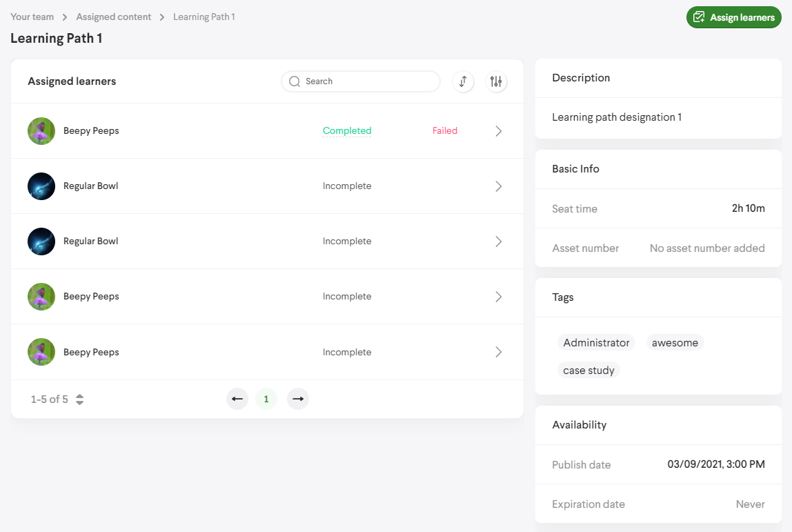Image resolution: width=792 pixels, height=532 pixels.
Task: Open first Beepy Peeps row chevron
Action: point(498,131)
